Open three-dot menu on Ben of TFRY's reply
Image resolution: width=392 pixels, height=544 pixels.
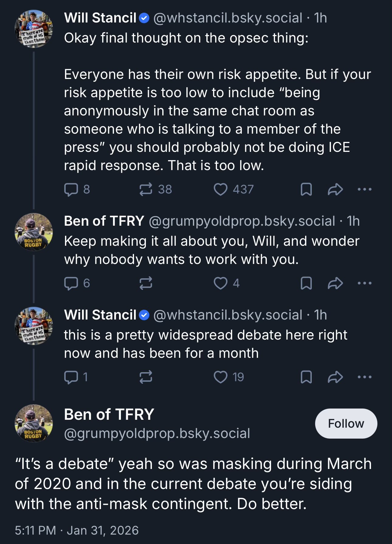pyautogui.click(x=364, y=283)
